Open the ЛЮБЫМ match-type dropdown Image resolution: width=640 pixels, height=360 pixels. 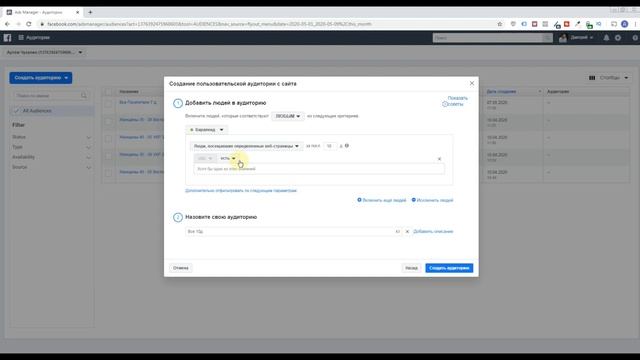(288, 116)
